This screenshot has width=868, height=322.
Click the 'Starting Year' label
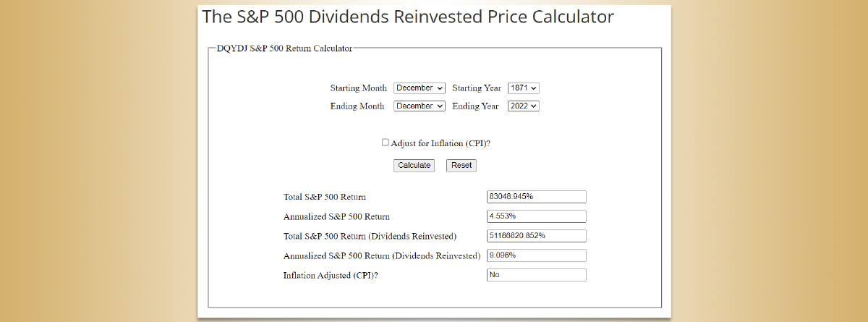477,88
